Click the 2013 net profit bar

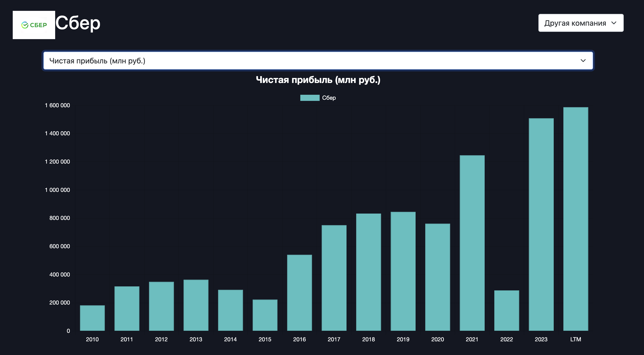196,305
